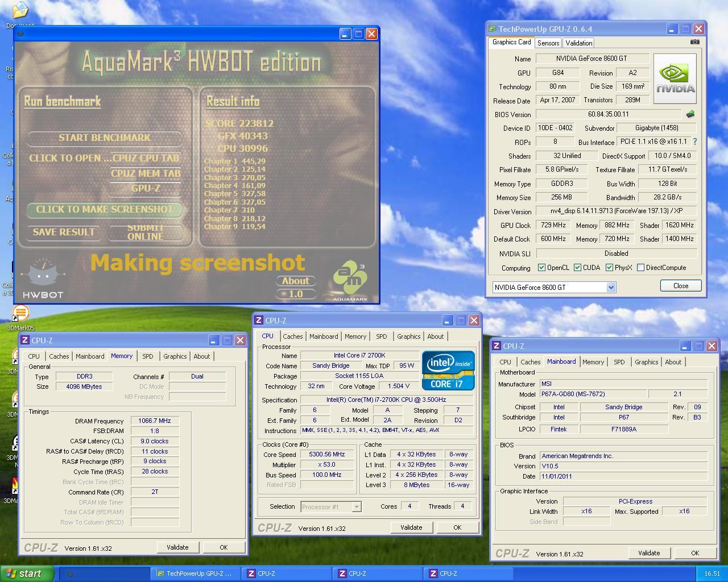Click the 1.0 version button in AquaMark
Image resolution: width=728 pixels, height=582 pixels.
pyautogui.click(x=296, y=294)
